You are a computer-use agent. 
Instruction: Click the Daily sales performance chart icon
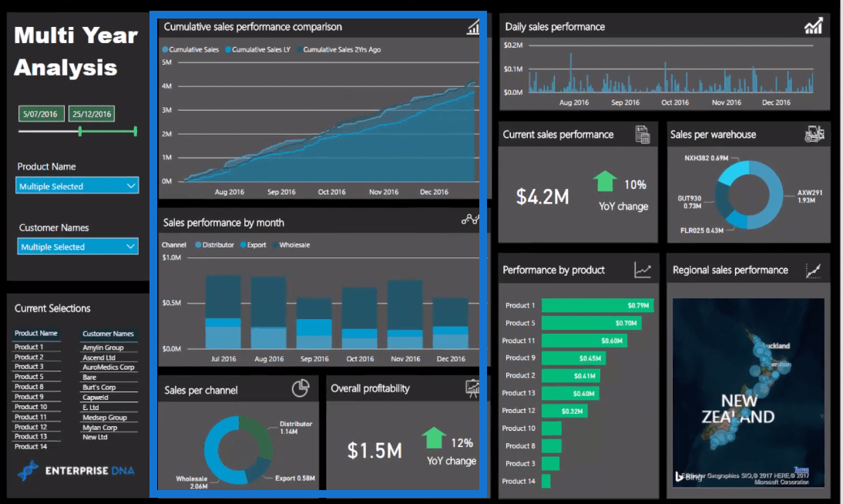pyautogui.click(x=814, y=26)
